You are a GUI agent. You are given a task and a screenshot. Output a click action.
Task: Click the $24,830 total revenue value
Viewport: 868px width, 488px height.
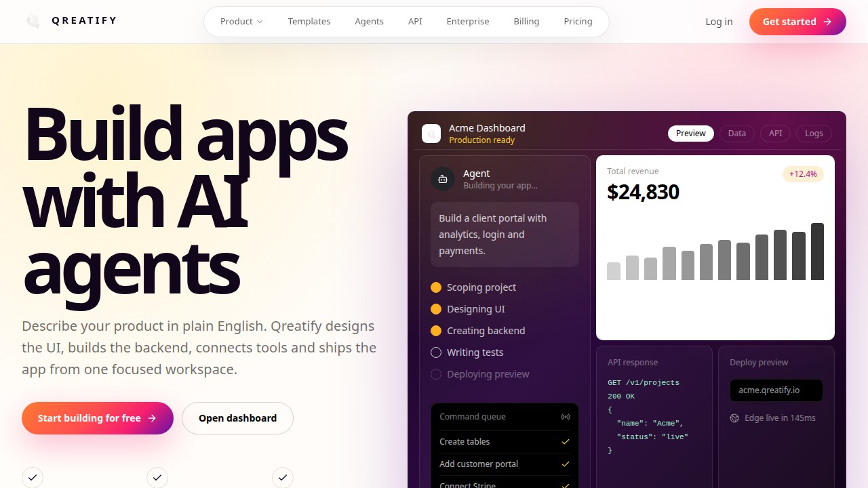coord(643,192)
